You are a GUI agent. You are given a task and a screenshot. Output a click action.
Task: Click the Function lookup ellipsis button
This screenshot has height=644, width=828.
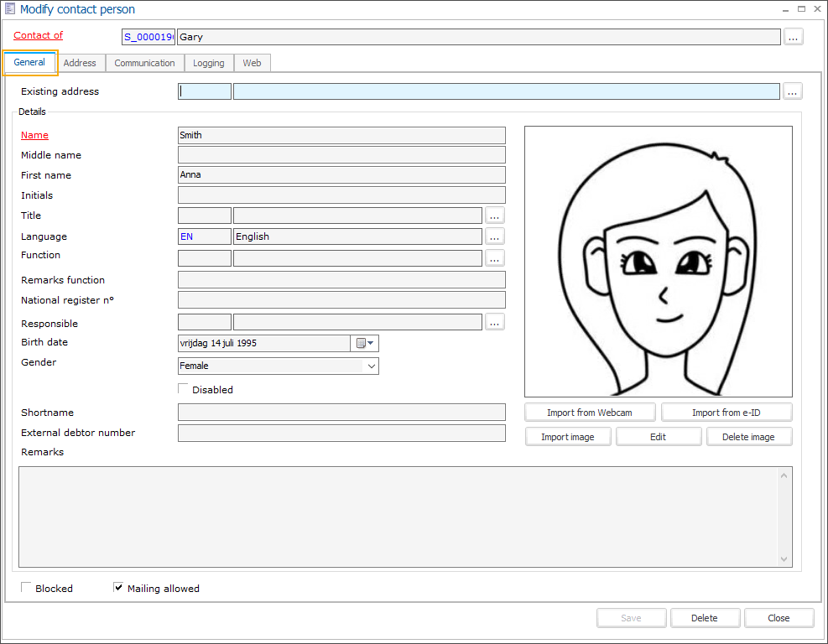pyautogui.click(x=495, y=257)
